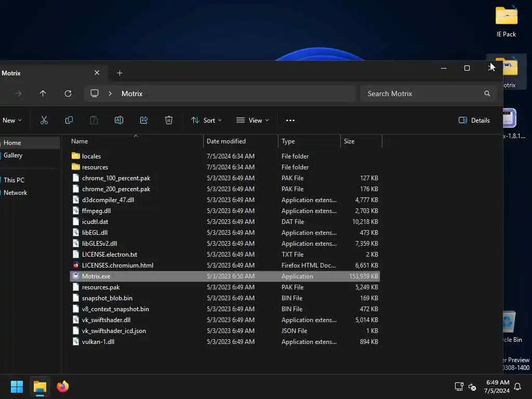Select the Motrix.exe application icon
This screenshot has height=399, width=532.
pyautogui.click(x=76, y=276)
